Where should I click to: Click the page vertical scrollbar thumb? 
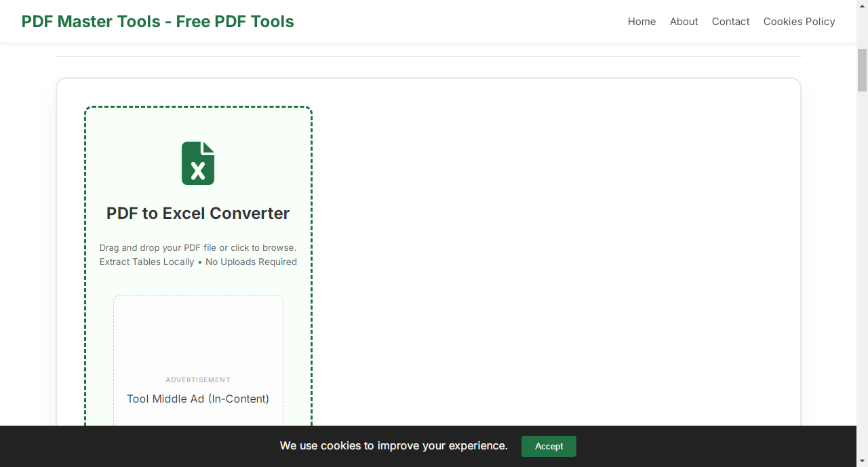[862, 70]
